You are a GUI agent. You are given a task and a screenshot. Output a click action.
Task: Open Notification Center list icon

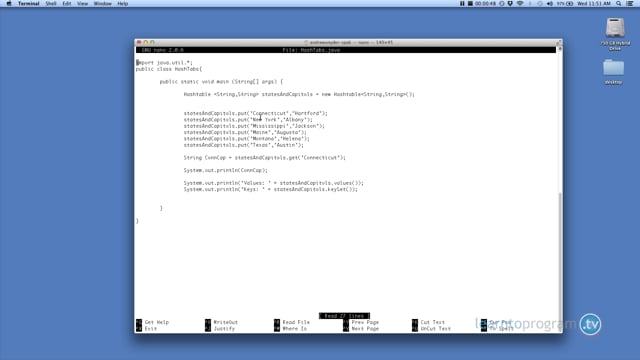630,4
